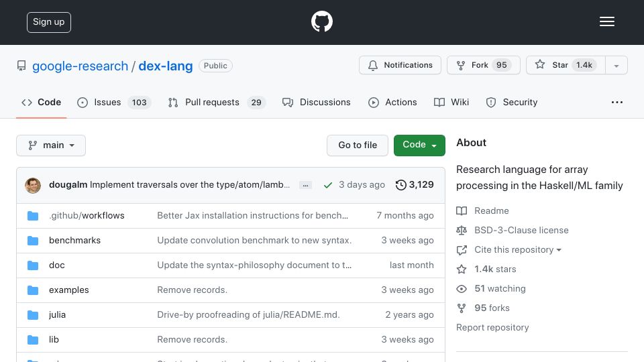Open the Discussions tab
644x362 pixels.
316,102
